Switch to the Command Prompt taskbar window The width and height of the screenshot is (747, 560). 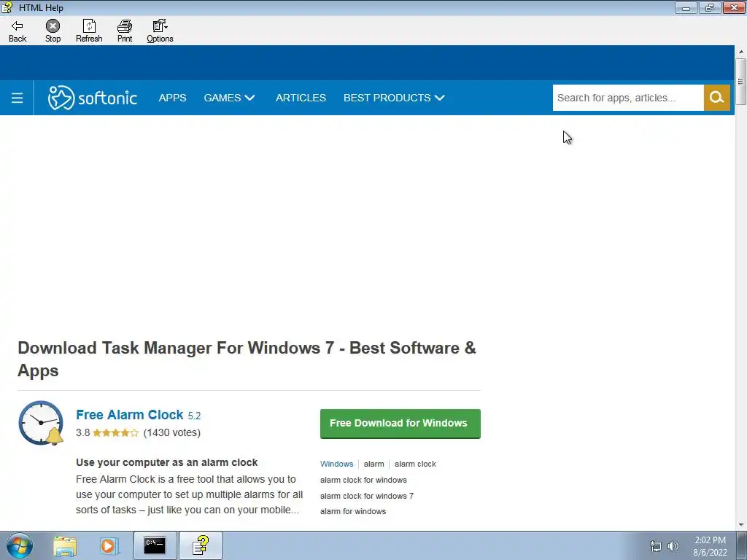(x=155, y=545)
